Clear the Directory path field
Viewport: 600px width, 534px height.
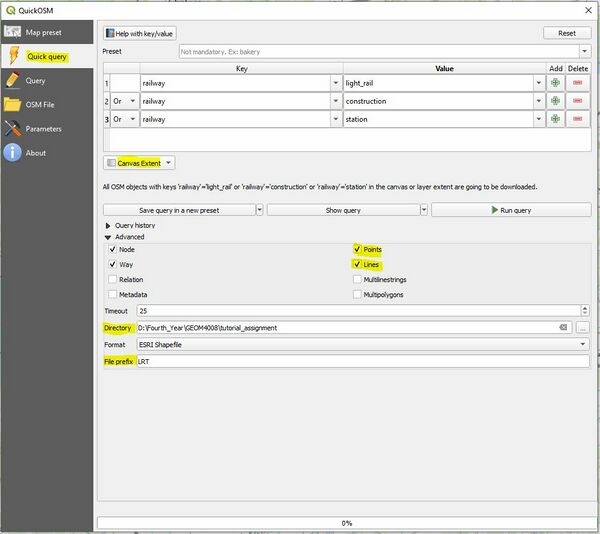coord(563,327)
